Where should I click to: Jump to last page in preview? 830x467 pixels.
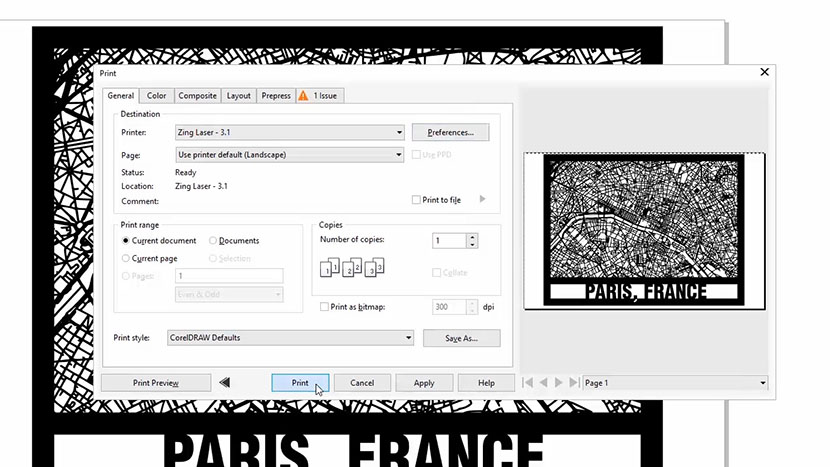tap(573, 383)
